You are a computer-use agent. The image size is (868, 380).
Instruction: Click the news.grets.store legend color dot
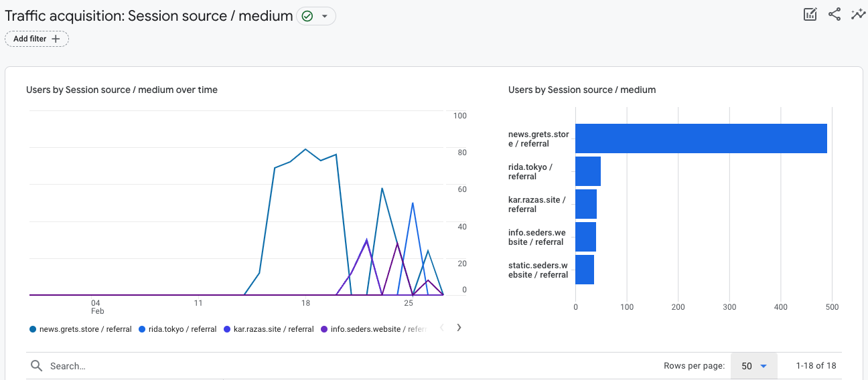tap(33, 329)
